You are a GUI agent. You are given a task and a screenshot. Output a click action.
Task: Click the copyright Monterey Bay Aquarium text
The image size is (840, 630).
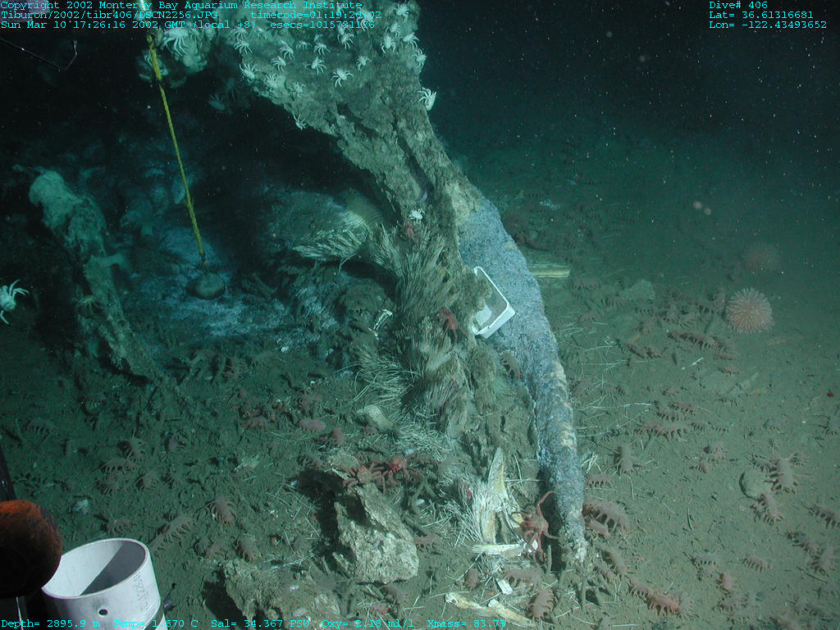coord(180,5)
